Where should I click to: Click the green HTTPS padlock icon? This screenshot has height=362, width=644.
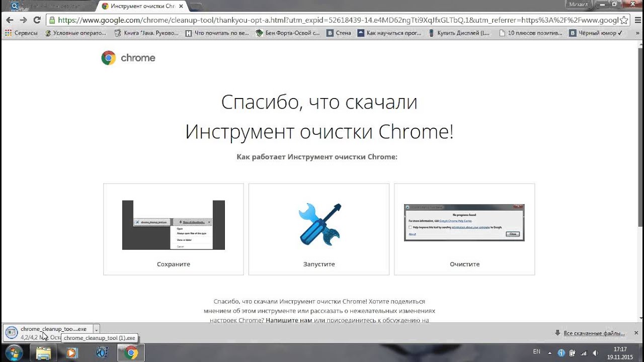(52, 20)
